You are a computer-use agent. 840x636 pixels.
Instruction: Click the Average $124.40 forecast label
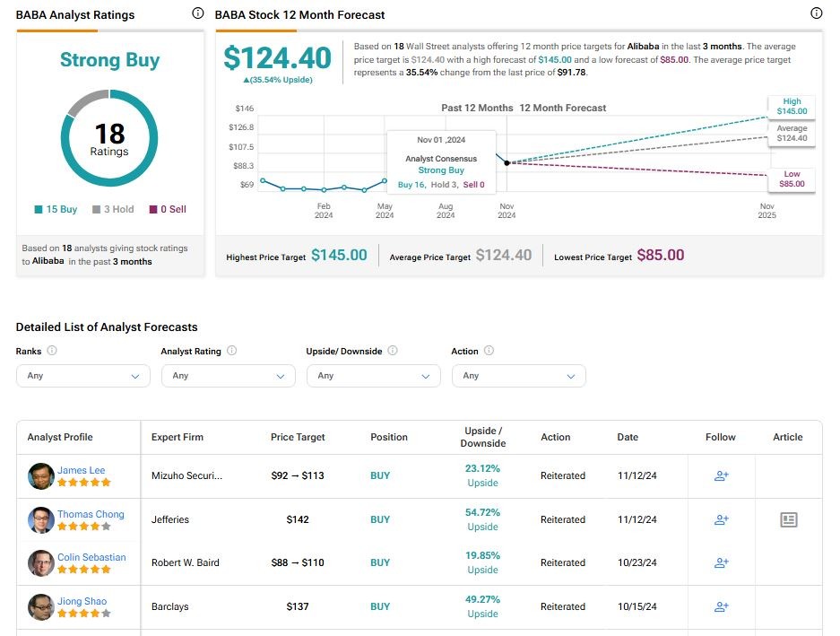[792, 133]
